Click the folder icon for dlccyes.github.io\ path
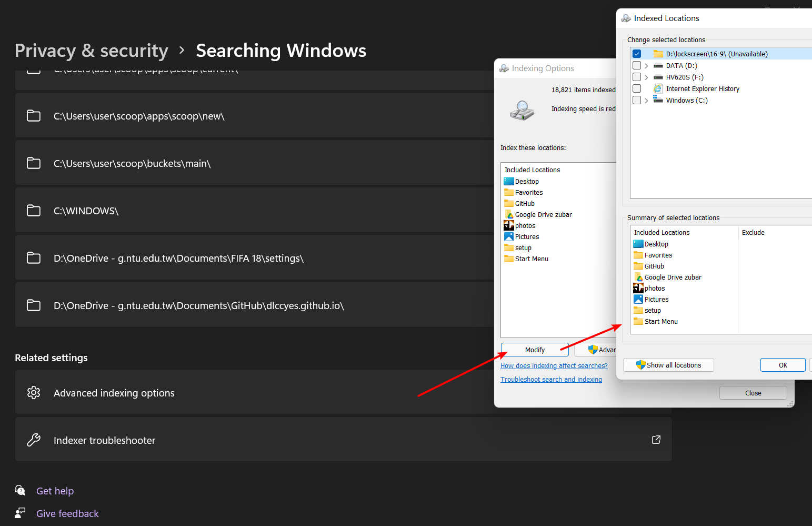This screenshot has height=526, width=812. 34,305
